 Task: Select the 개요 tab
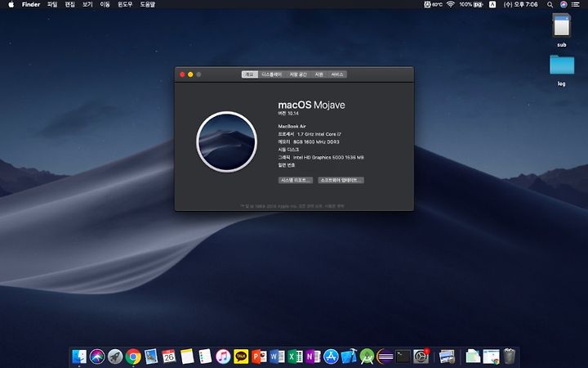tap(250, 74)
